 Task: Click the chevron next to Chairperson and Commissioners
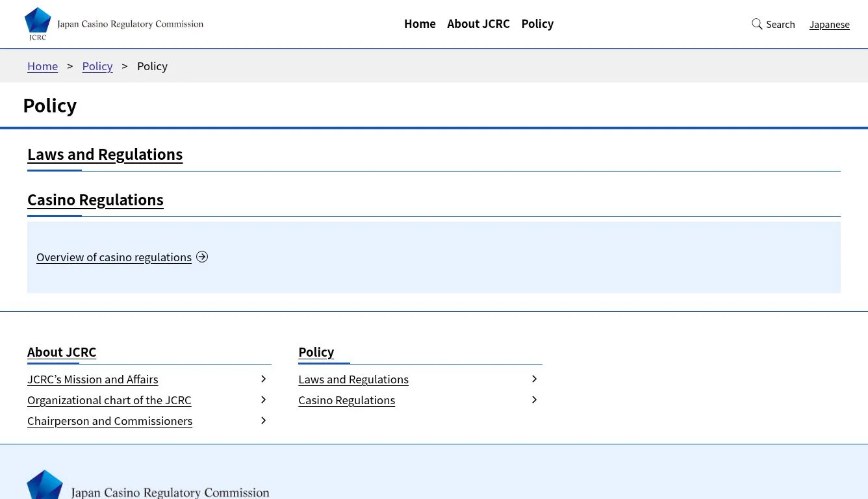(263, 420)
